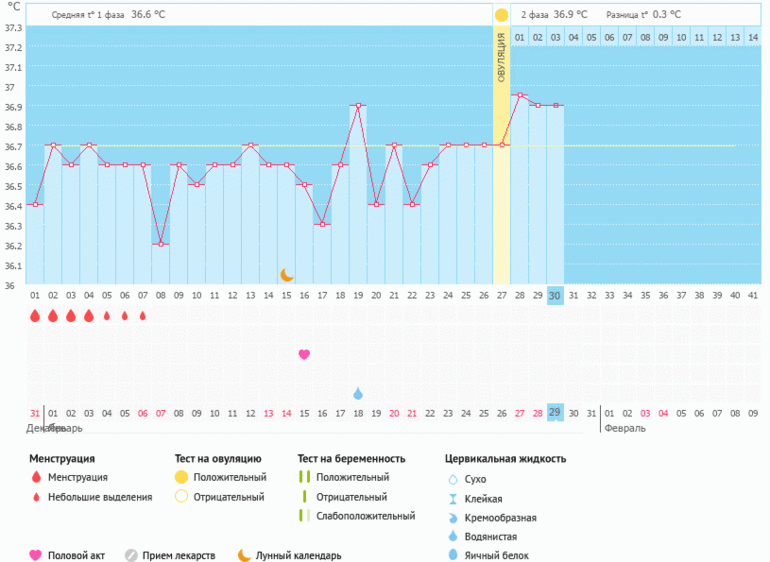The image size is (770, 562).
Task: Select the highlighted cycle day 30 cell
Action: pos(554,296)
